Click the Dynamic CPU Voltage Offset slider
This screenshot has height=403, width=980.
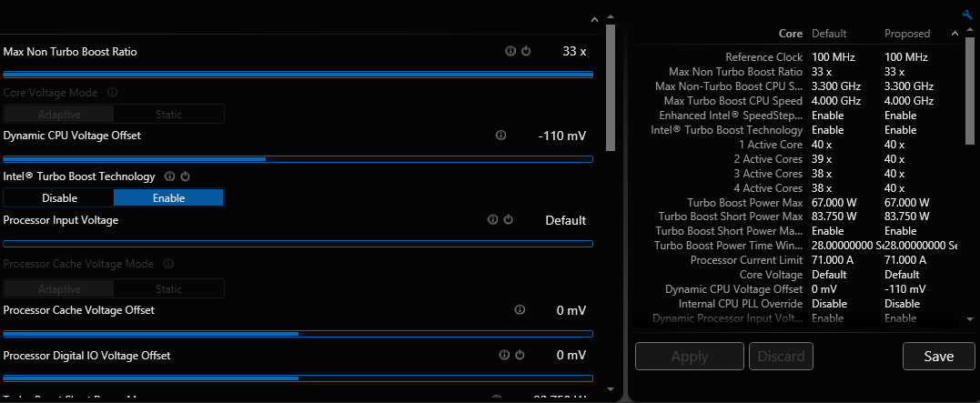click(298, 159)
